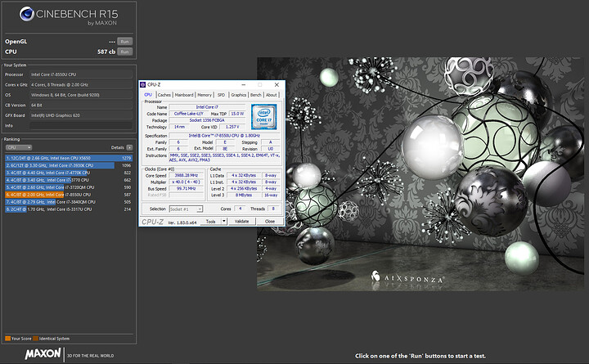The width and height of the screenshot is (589, 364).
Task: Click the Validate button in CPU-Z
Action: tap(242, 221)
